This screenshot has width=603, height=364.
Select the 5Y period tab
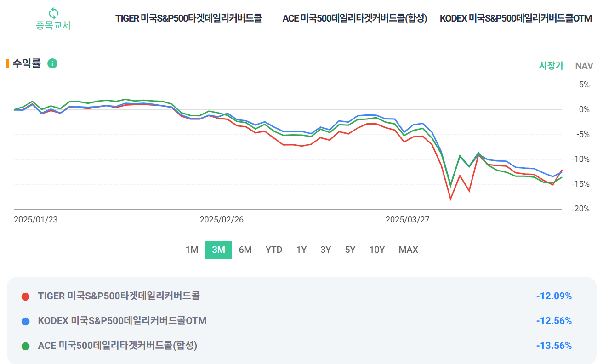tap(350, 250)
